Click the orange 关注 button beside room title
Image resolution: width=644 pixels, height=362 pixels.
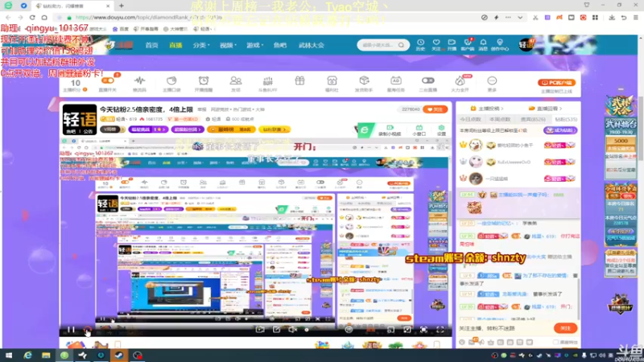(436, 109)
